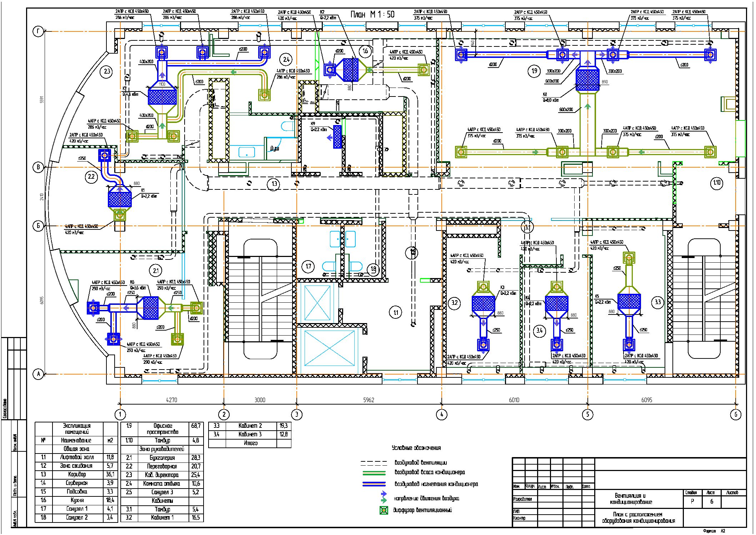Select the Кухня row in the room table
Screen dimensions: 756x535
tap(76, 500)
